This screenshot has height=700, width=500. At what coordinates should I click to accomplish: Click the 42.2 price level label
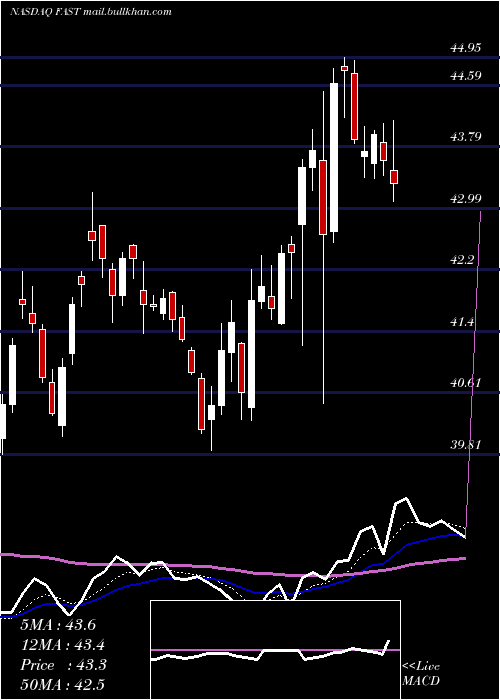(x=462, y=260)
